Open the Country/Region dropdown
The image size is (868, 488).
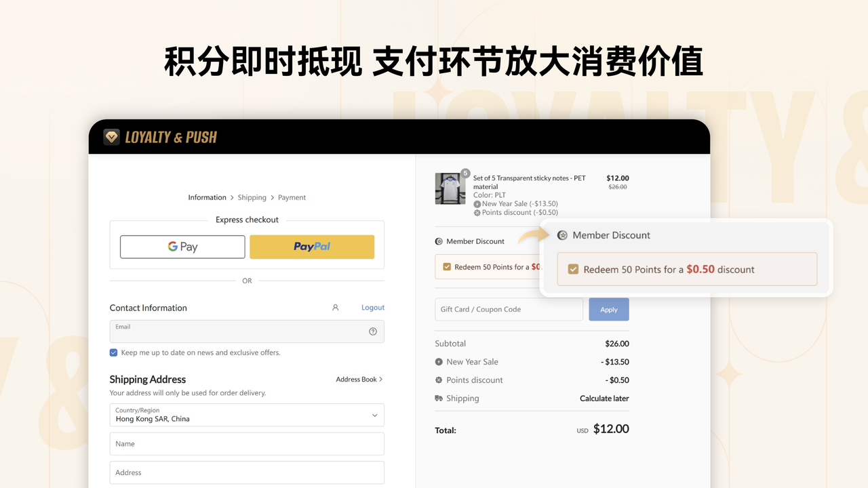(374, 414)
